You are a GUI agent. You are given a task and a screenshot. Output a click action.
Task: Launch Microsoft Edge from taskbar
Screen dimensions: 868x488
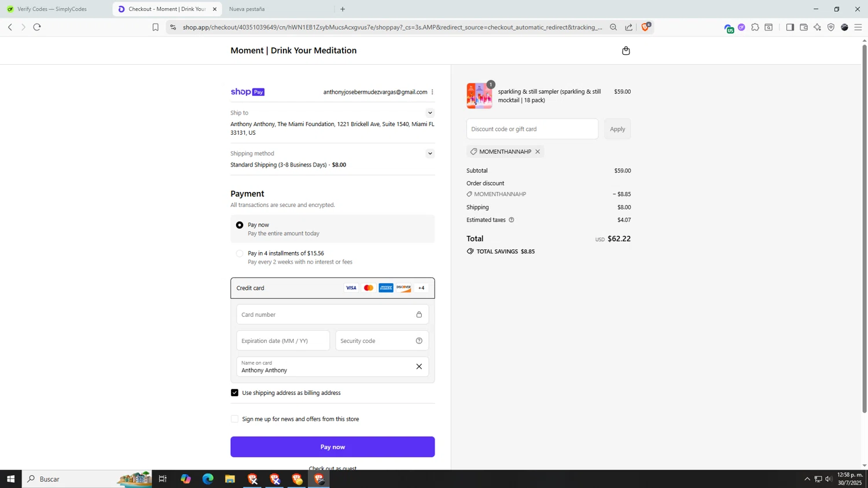[208, 479]
